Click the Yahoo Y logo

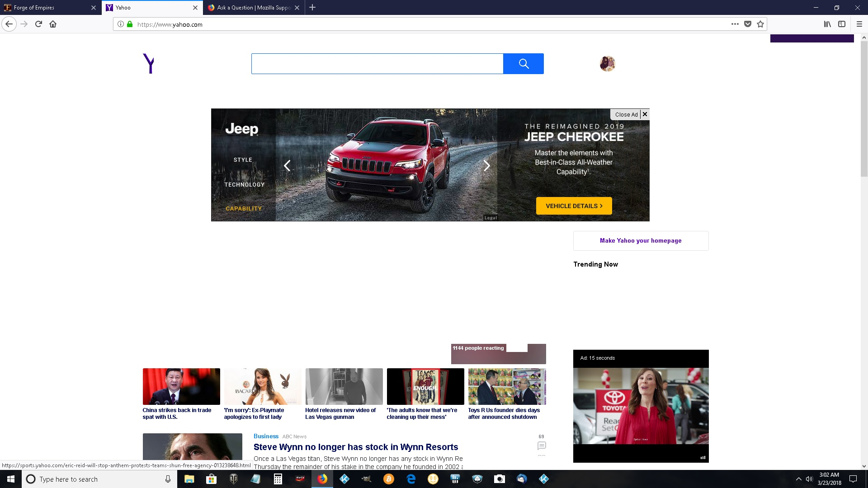coord(149,63)
